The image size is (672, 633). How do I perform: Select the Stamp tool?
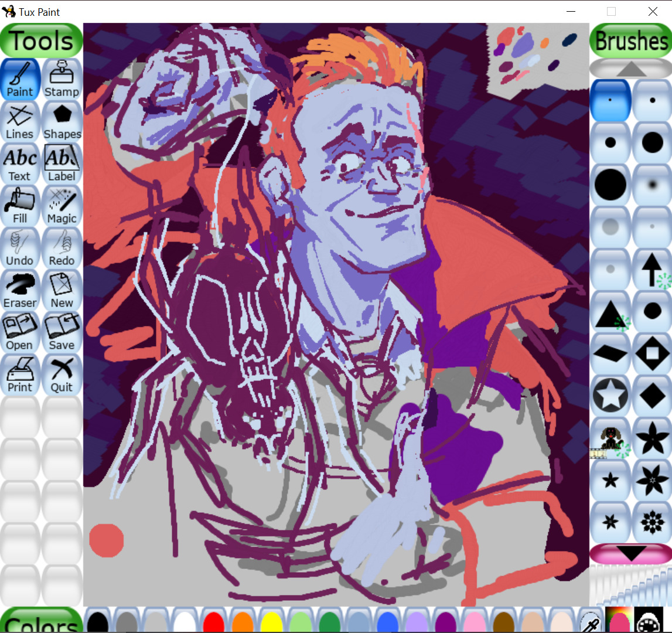(x=62, y=79)
